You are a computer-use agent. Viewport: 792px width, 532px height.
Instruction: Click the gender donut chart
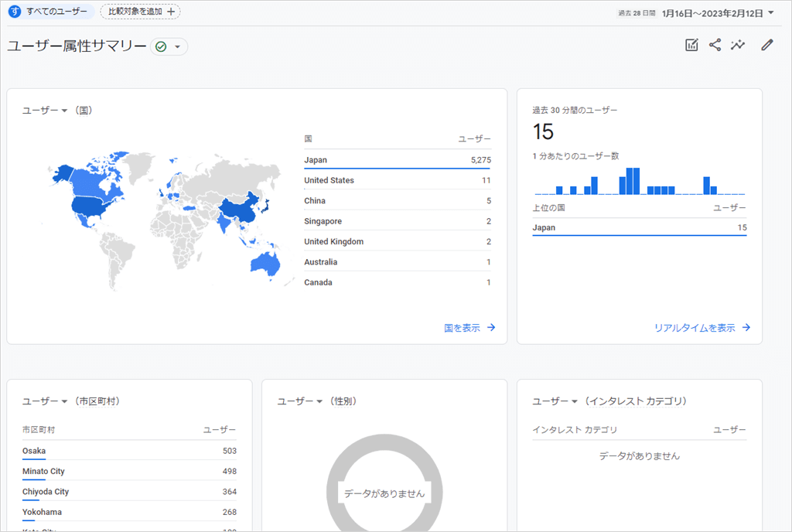coord(384,483)
